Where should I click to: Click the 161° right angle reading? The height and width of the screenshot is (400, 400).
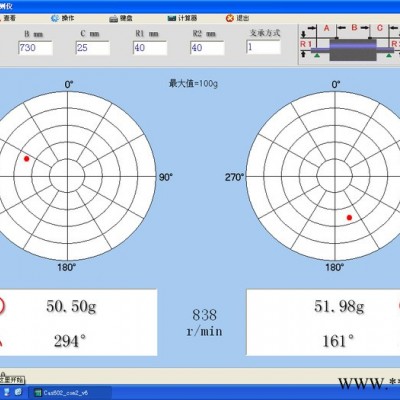[x=338, y=341]
